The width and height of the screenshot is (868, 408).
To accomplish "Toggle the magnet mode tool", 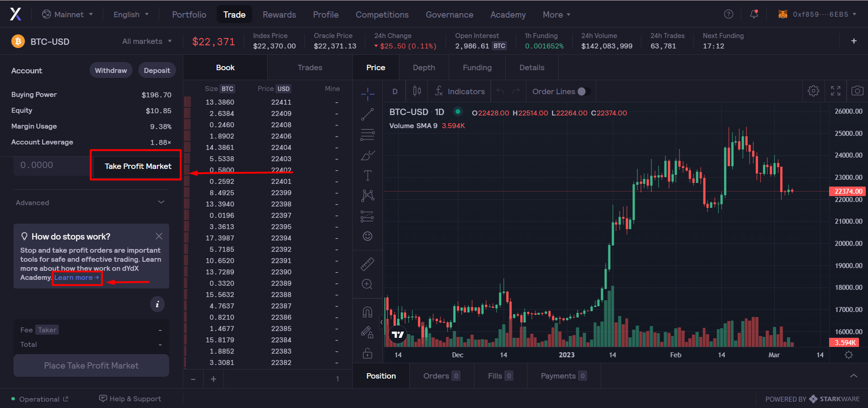I will (367, 312).
